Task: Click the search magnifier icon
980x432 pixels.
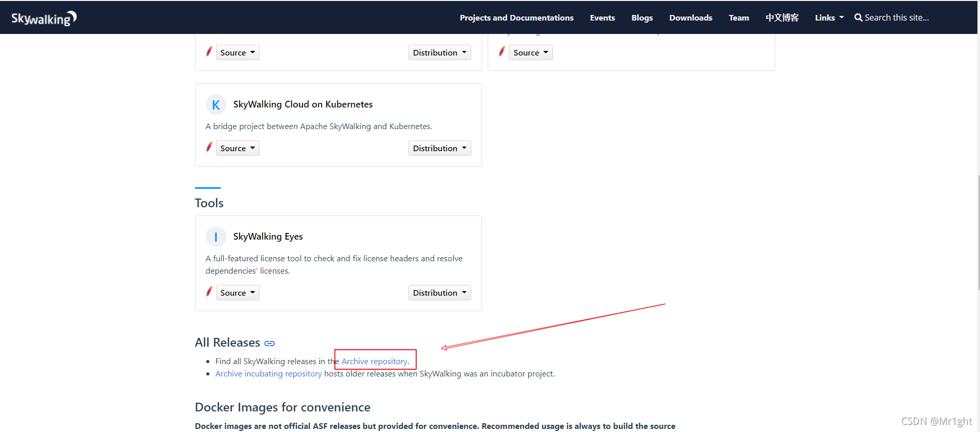Action: tap(858, 17)
